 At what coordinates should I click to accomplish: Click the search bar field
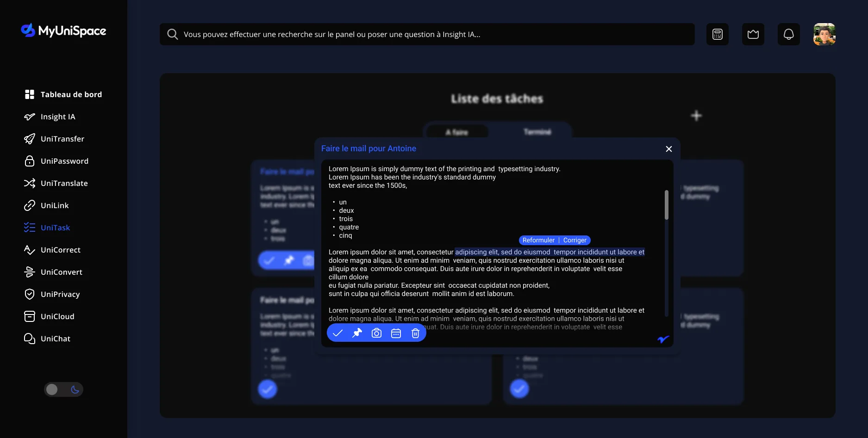pos(427,34)
